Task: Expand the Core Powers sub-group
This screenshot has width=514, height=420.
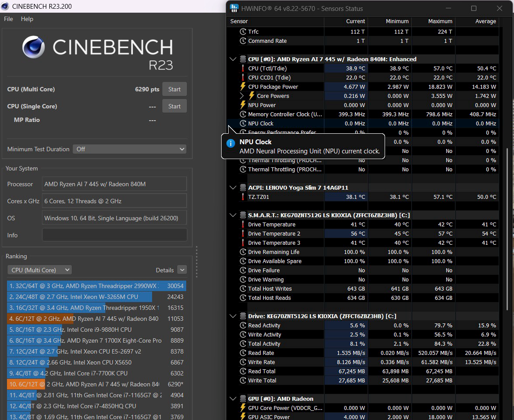Action: (x=242, y=96)
